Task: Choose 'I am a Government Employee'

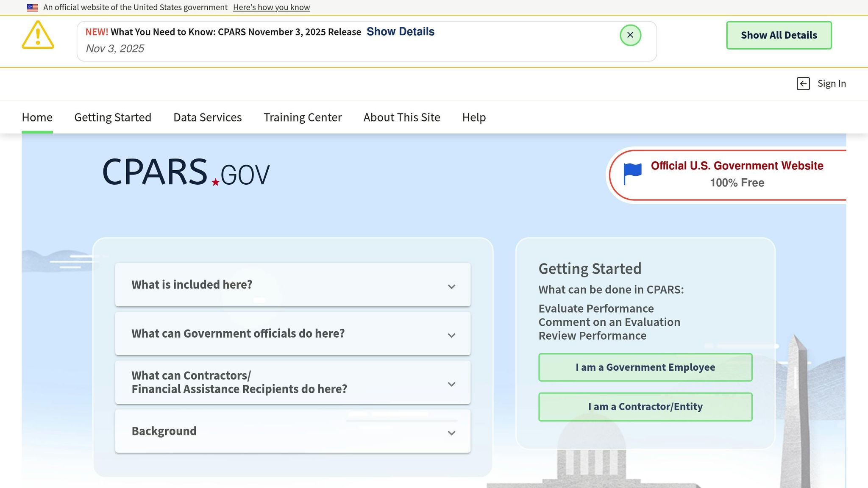Action: click(x=645, y=367)
